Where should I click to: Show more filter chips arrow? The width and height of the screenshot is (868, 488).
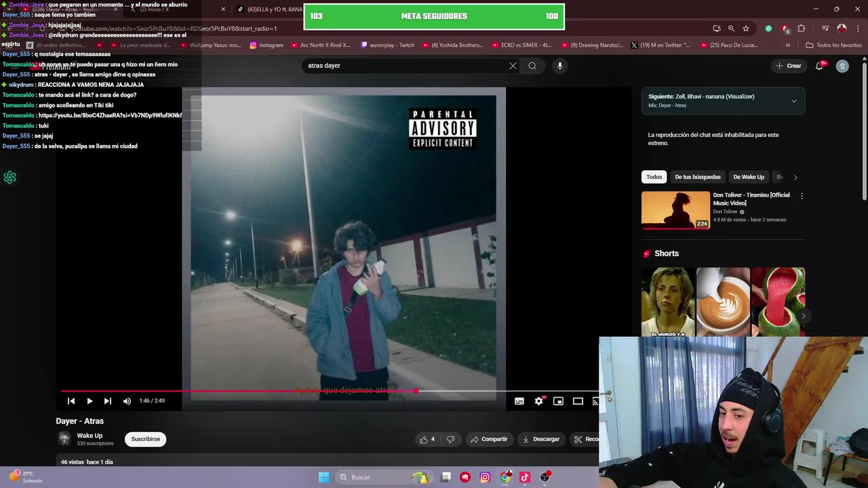[x=795, y=177]
